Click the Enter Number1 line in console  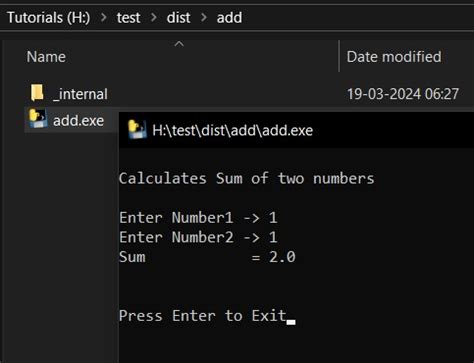click(x=198, y=218)
